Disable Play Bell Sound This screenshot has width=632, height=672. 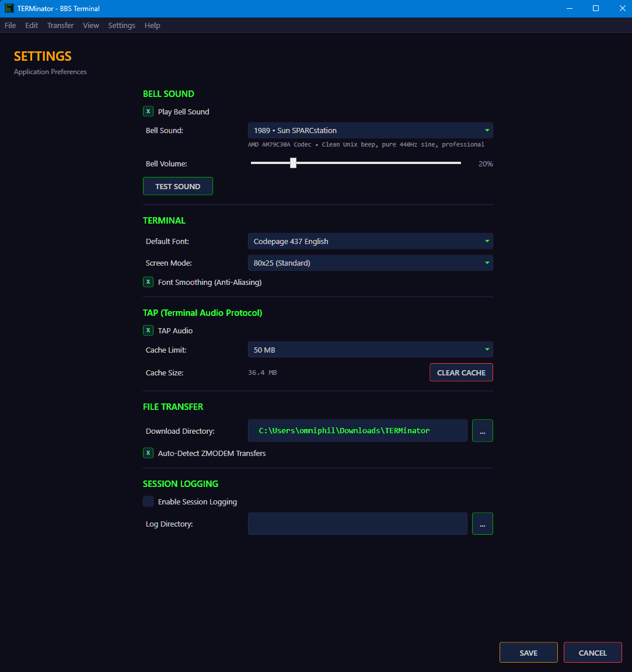tap(148, 111)
